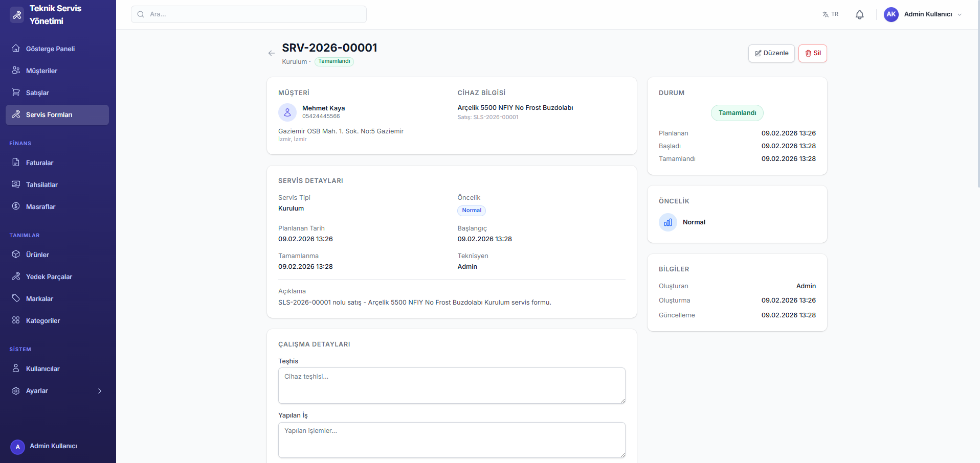Open Gösterge Paneli from sidebar

click(50, 49)
